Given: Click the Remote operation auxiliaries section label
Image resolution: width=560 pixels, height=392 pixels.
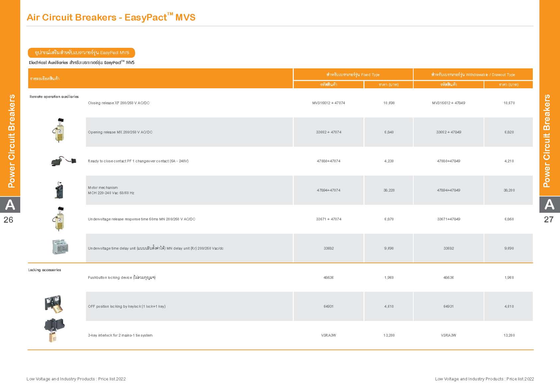Looking at the screenshot, I should pyautogui.click(x=54, y=97).
